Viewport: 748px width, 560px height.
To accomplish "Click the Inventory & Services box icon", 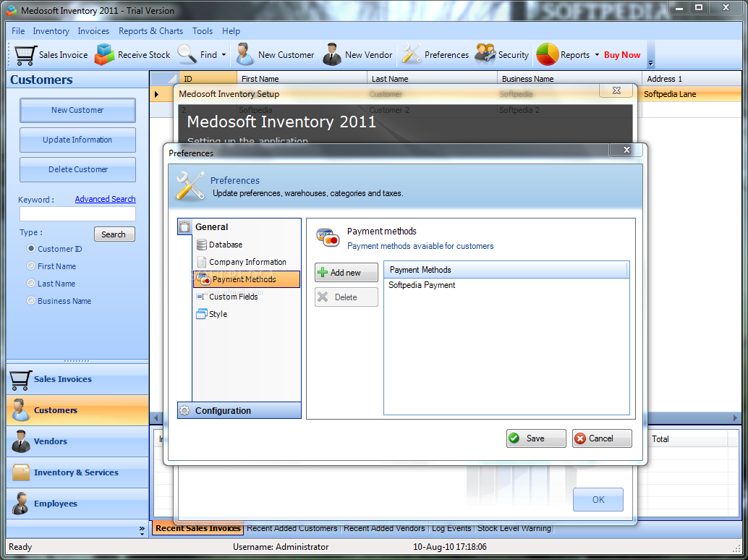I will 20,472.
